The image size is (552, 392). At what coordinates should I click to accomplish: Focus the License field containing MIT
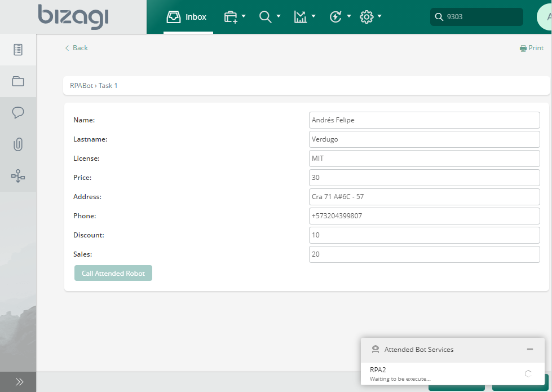click(x=424, y=158)
